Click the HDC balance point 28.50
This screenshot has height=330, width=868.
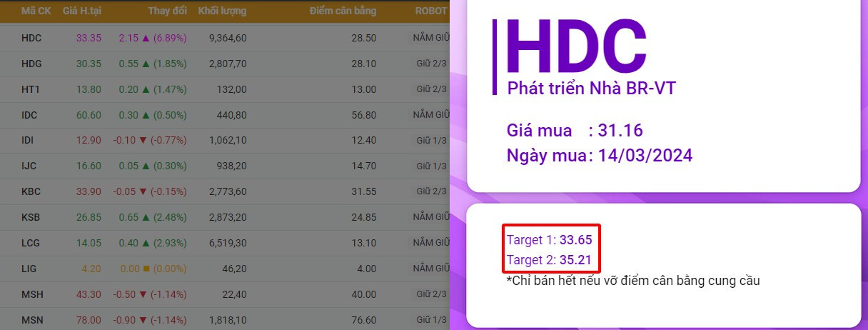click(364, 38)
